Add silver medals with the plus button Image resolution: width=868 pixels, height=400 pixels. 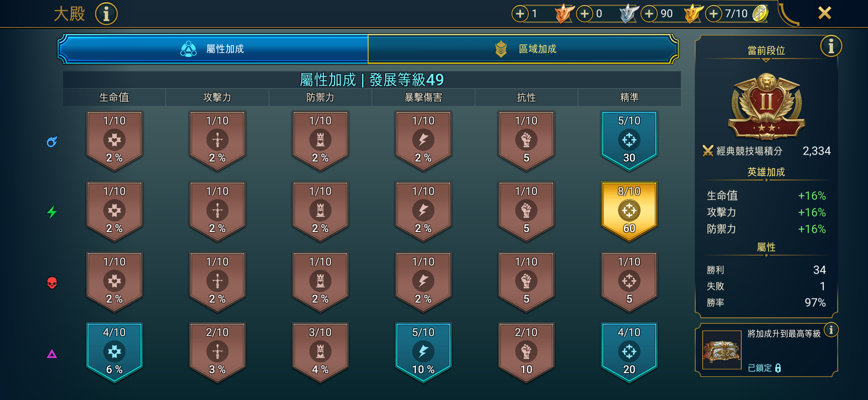(584, 14)
